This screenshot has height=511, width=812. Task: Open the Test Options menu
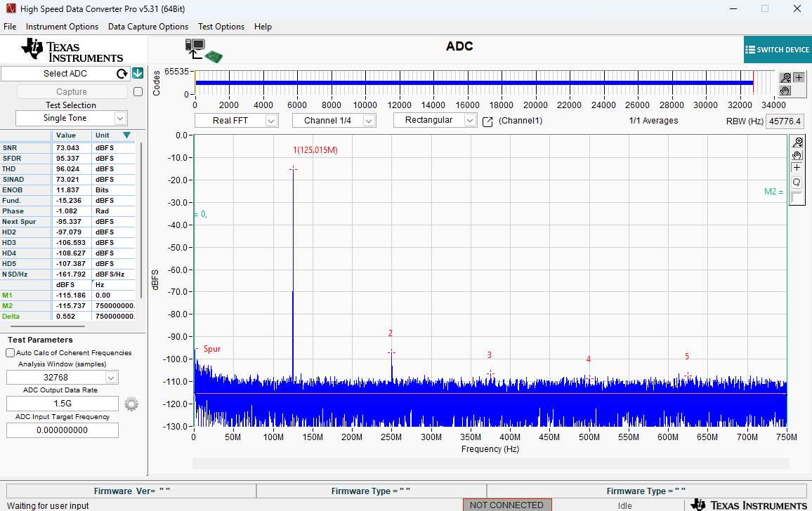tap(221, 27)
